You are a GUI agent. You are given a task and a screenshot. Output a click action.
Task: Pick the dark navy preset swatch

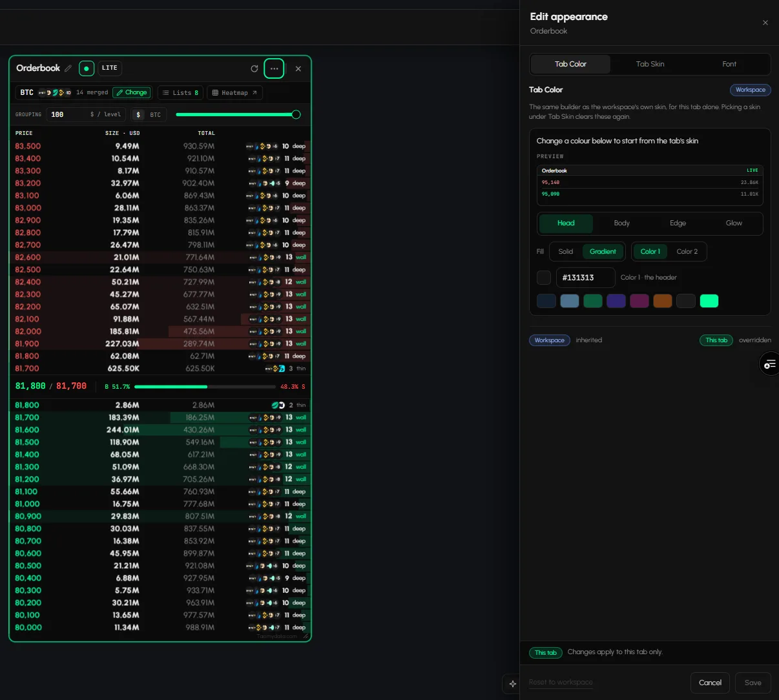tap(546, 301)
